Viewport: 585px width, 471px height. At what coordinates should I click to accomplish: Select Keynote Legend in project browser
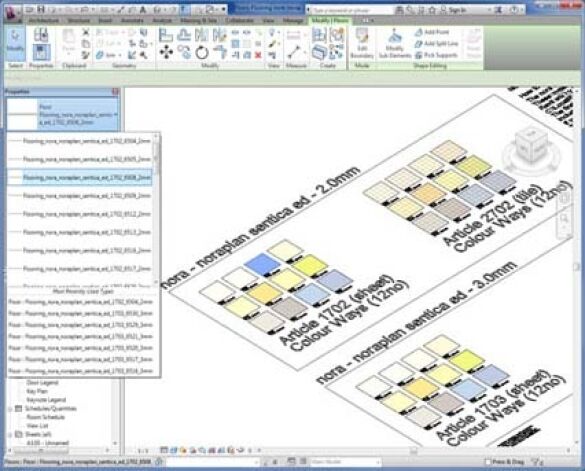tap(46, 400)
